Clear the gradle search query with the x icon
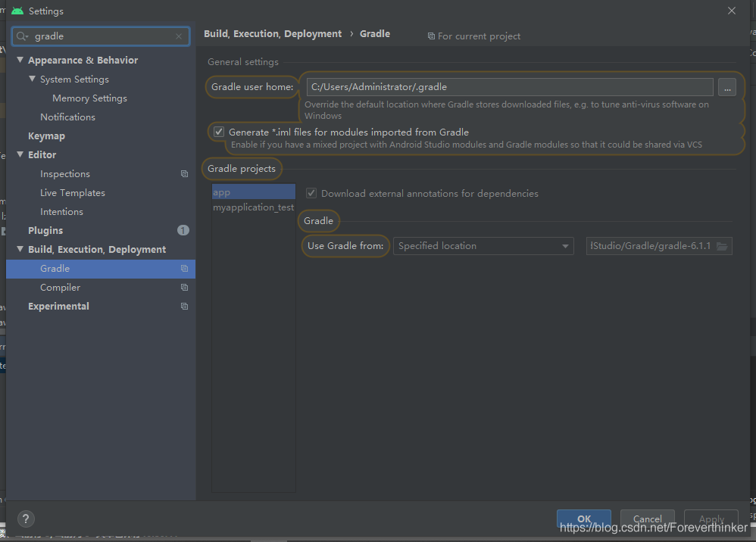The image size is (756, 542). pos(179,36)
